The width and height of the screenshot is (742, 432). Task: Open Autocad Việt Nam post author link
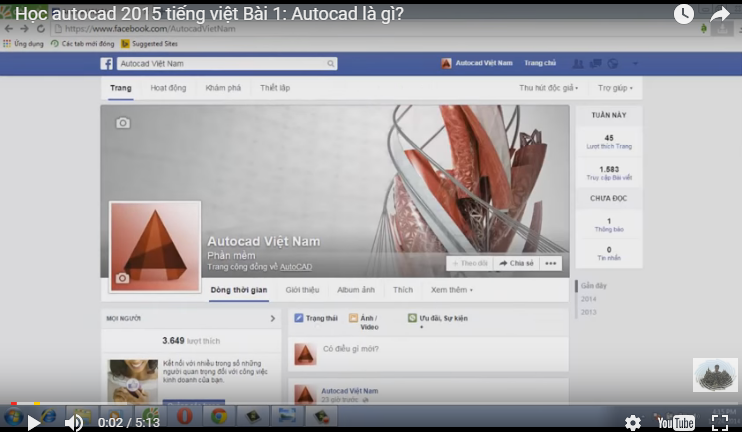pos(350,391)
